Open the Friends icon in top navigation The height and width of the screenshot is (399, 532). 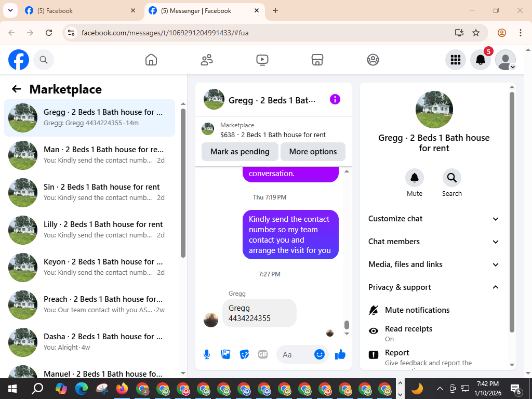coord(207,60)
